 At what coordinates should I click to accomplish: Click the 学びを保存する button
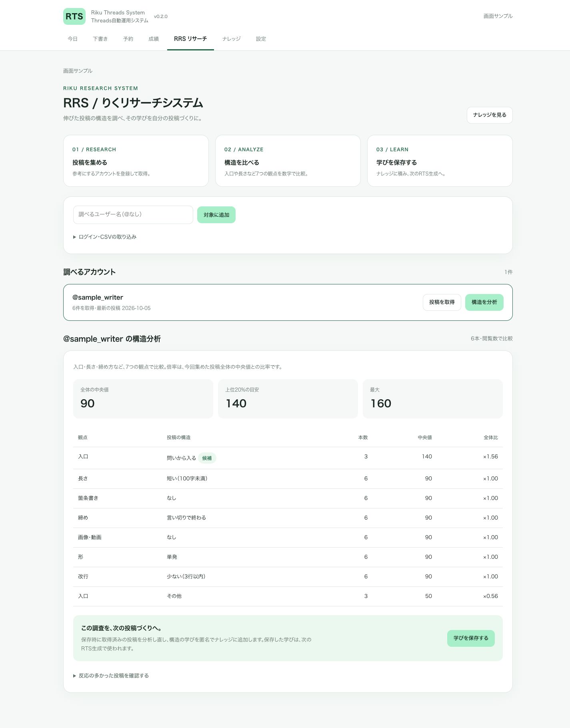pyautogui.click(x=471, y=638)
